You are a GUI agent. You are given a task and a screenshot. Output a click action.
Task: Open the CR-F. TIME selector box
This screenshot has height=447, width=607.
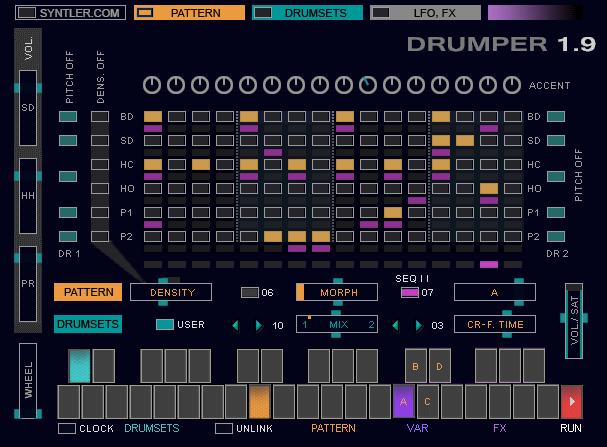pos(495,324)
